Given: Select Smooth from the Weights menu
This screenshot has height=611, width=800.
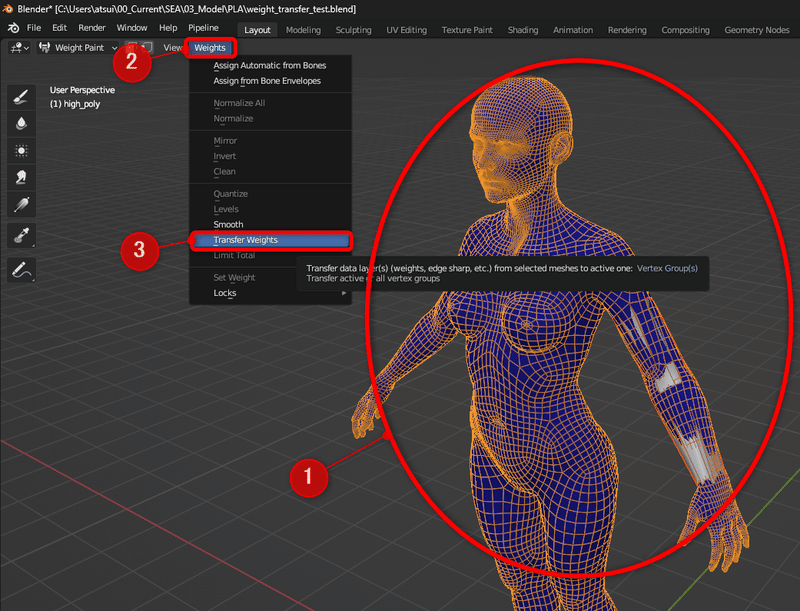Looking at the screenshot, I should pos(270,224).
